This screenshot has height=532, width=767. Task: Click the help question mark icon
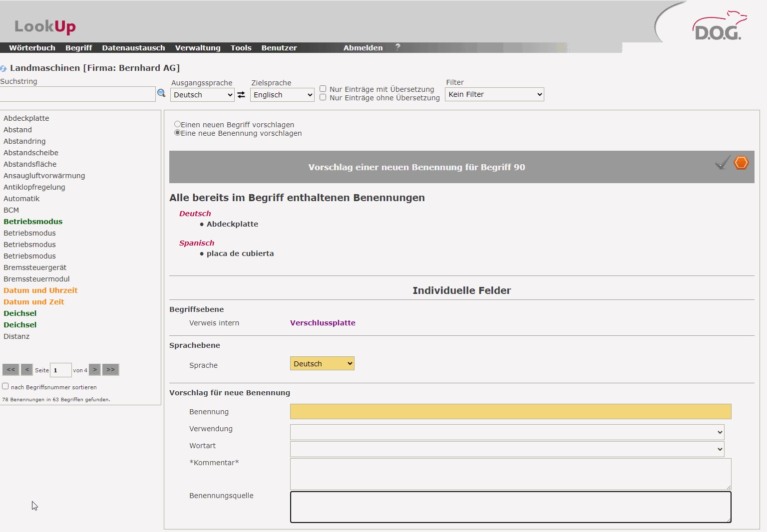point(398,47)
